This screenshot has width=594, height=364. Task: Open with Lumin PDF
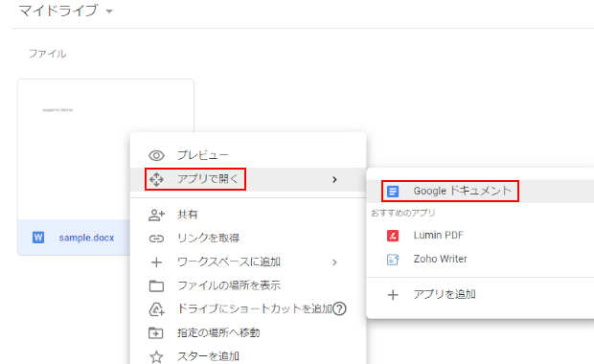[x=480, y=236]
